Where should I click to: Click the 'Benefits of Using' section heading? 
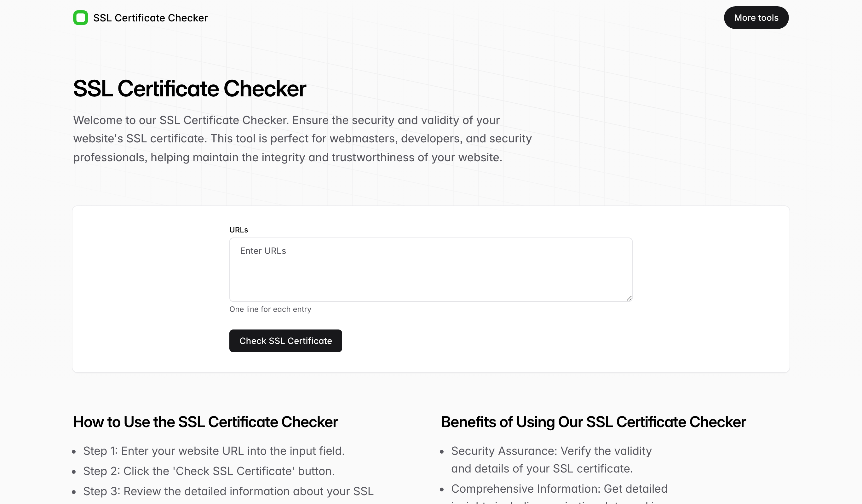click(x=593, y=422)
